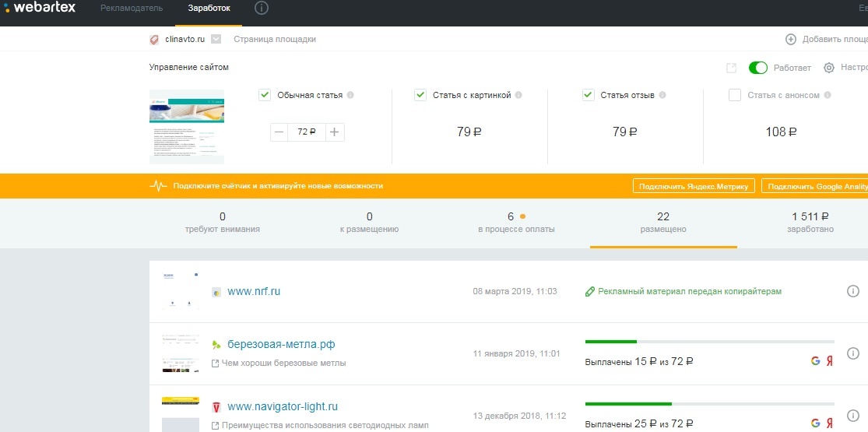This screenshot has width=868, height=432.
Task: Click info icon beside 'Статья с картинкой'
Action: coord(518,95)
